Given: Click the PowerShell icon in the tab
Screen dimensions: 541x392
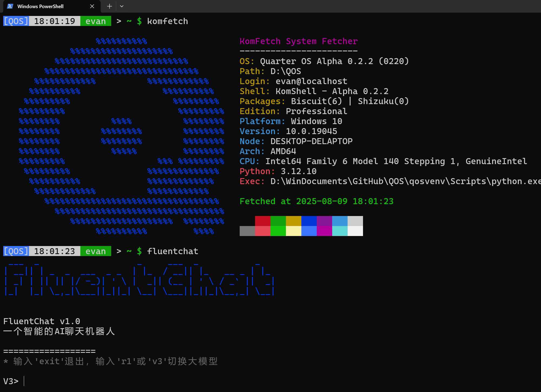Looking at the screenshot, I should pos(10,6).
